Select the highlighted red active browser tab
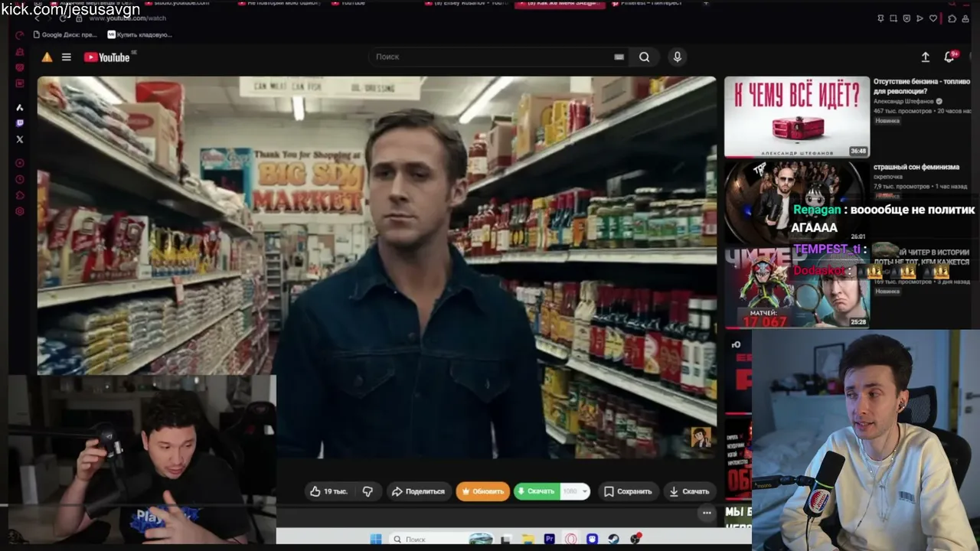The height and width of the screenshot is (551, 980). click(x=561, y=4)
